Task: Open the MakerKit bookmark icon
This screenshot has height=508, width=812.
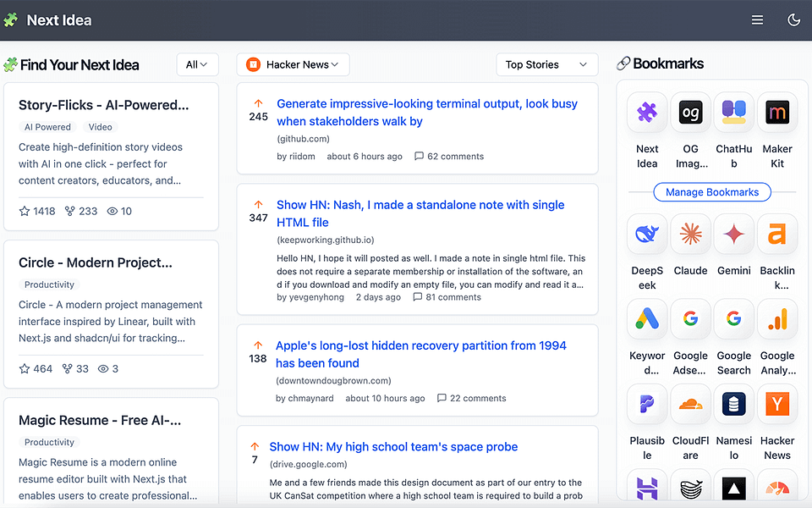Action: click(x=777, y=112)
